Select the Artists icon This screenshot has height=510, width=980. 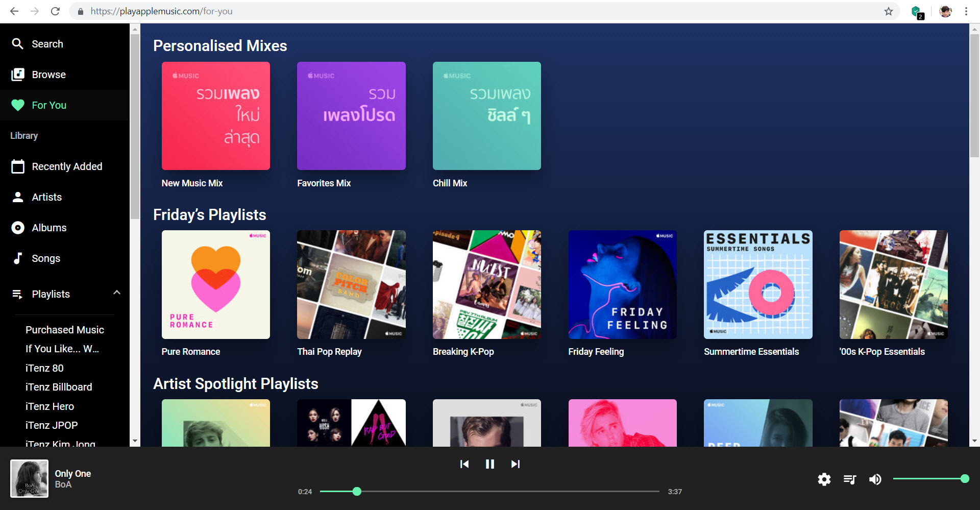pyautogui.click(x=18, y=197)
